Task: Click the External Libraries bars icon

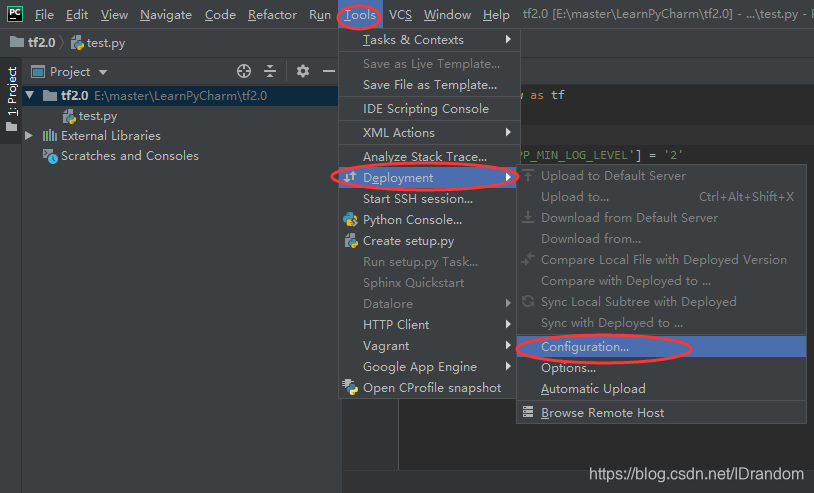Action: [x=50, y=135]
